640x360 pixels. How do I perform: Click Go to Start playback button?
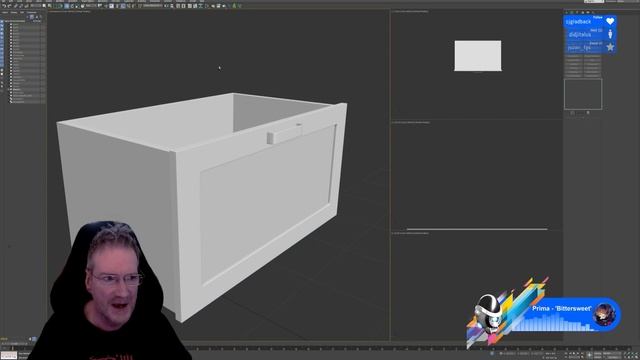click(566, 353)
